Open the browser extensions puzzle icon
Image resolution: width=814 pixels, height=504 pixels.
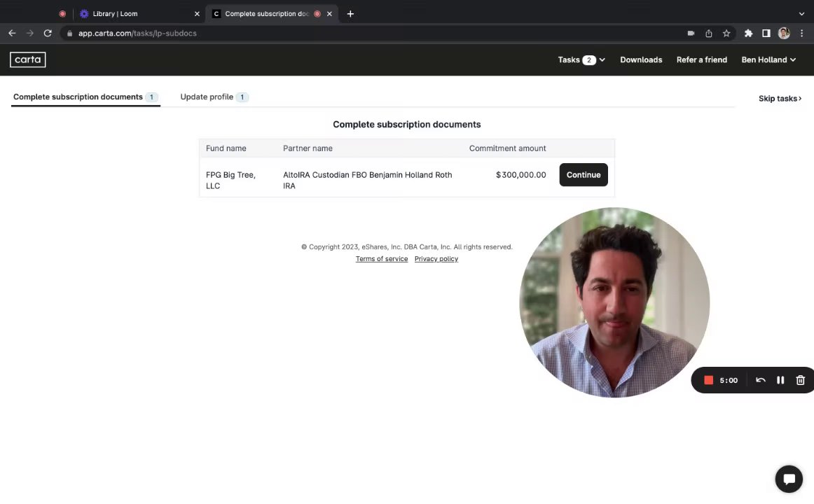tap(748, 33)
